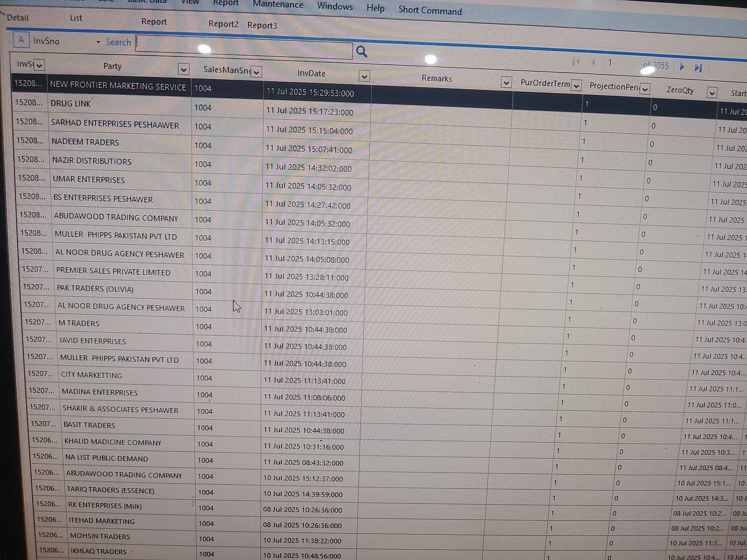
Task: Switch to the Detail tab
Action: tap(18, 18)
